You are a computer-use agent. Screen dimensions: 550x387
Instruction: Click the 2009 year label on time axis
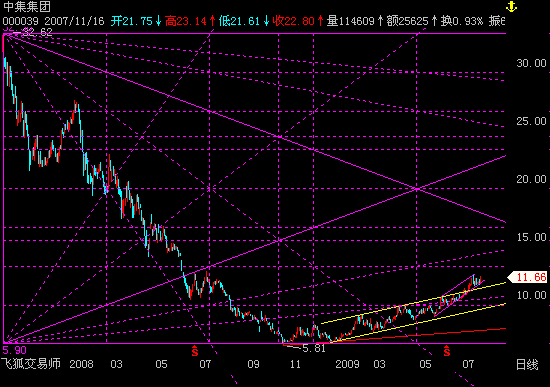point(347,364)
